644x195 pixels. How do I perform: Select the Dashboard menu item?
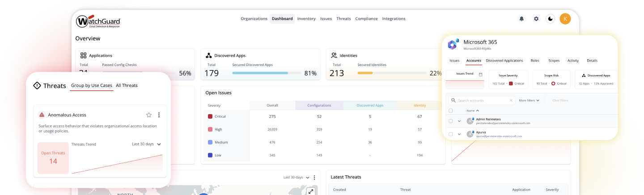[x=282, y=19]
